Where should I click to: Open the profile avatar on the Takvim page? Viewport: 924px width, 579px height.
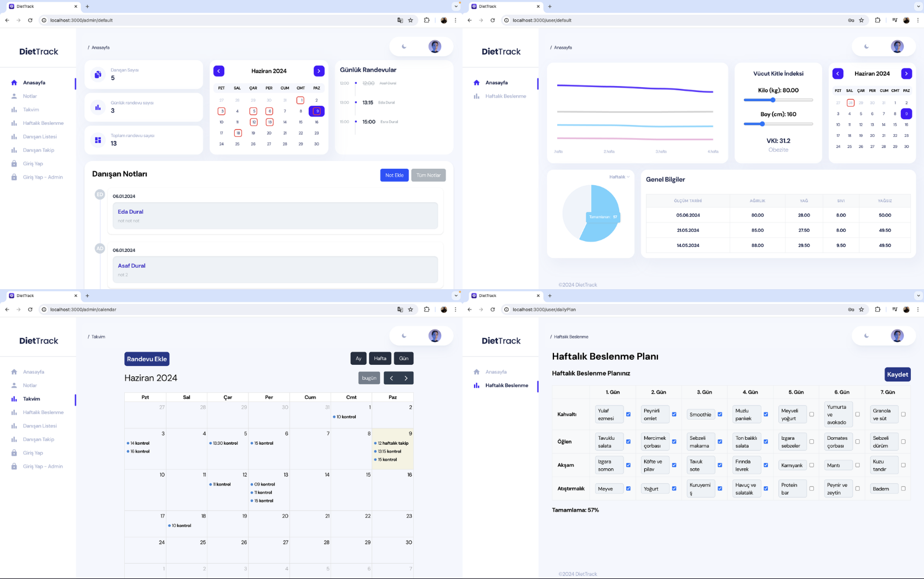tap(435, 336)
